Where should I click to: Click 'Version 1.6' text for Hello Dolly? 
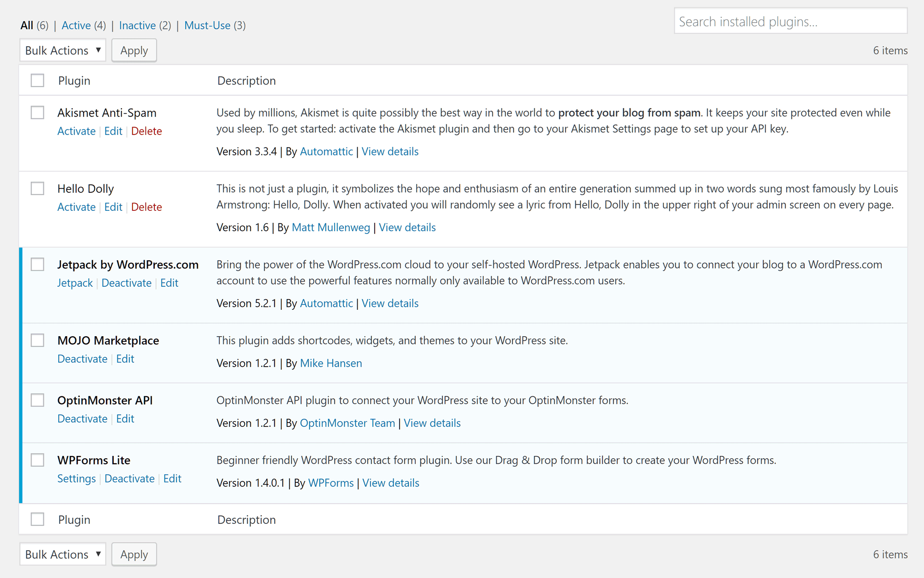point(243,227)
